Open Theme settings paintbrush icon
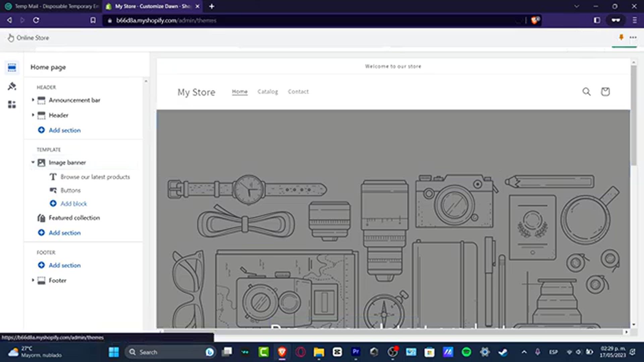This screenshot has height=362, width=644. click(x=12, y=86)
